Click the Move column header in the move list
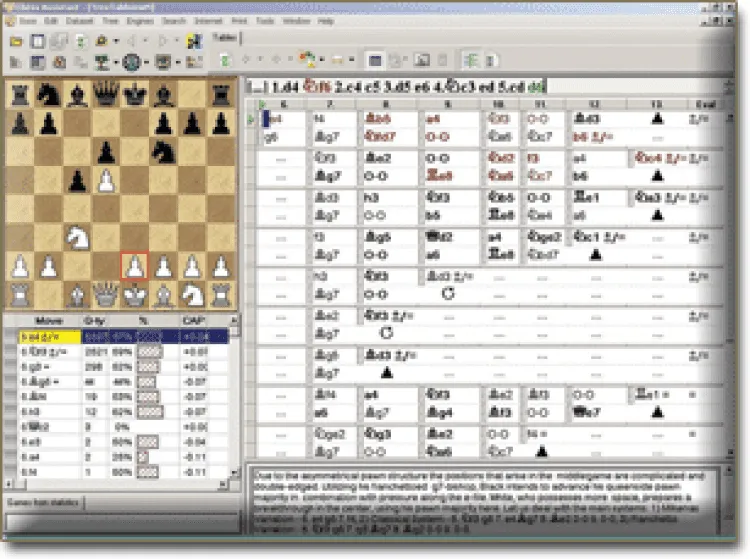750x559 pixels. click(x=49, y=320)
